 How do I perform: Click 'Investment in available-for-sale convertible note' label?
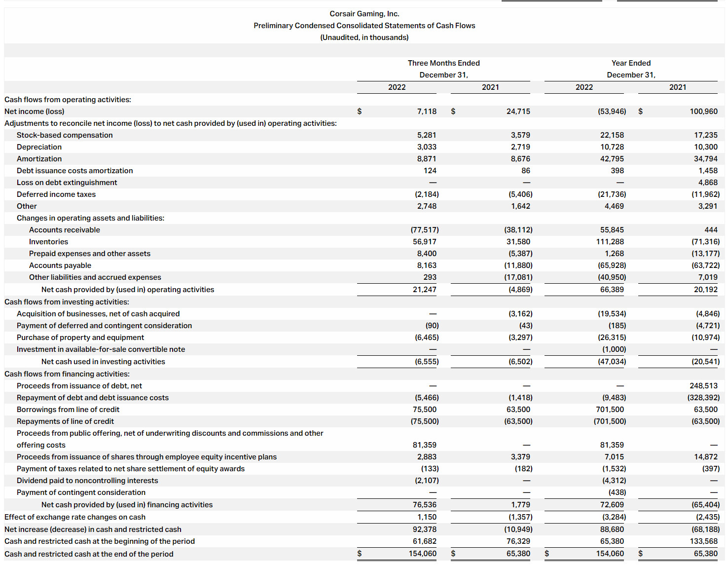tap(101, 349)
